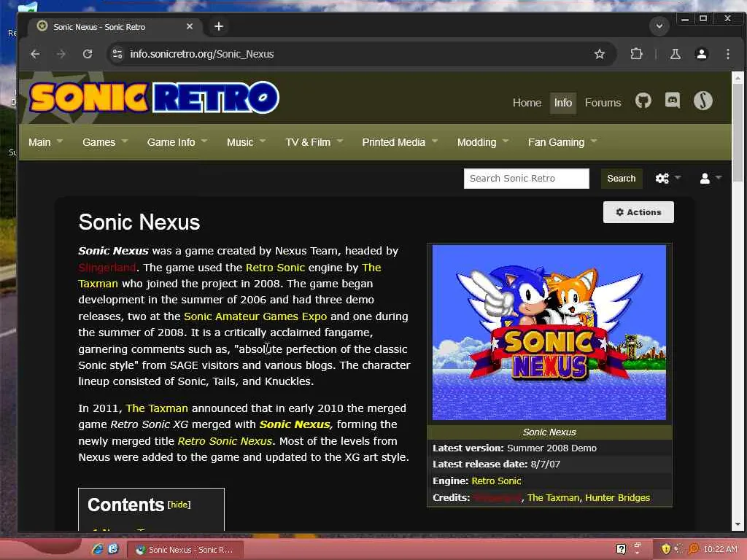Expand the Games menu
The image size is (747, 560).
click(x=105, y=142)
